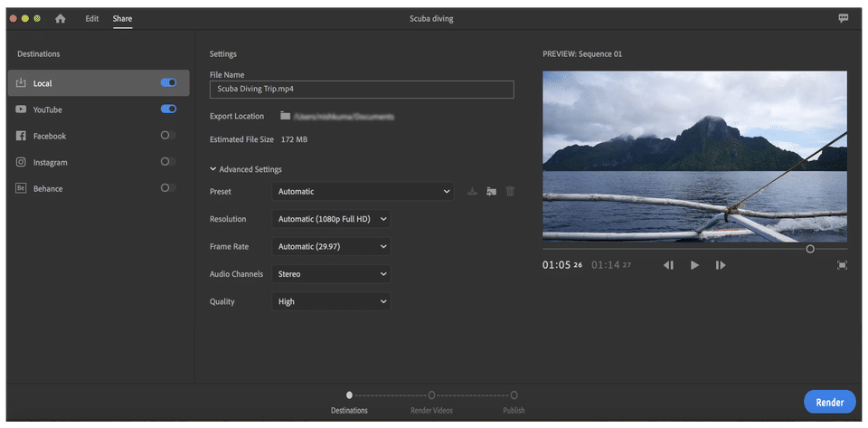
Task: Click the duration timecode 01:14
Action: point(611,265)
